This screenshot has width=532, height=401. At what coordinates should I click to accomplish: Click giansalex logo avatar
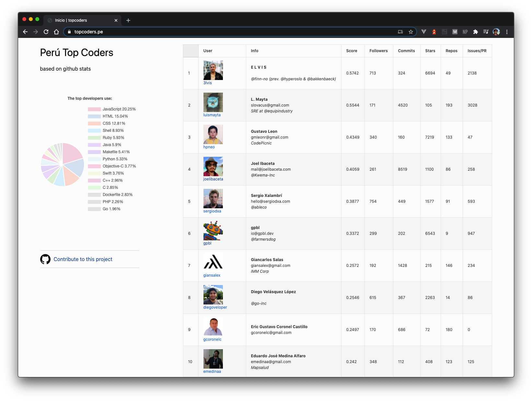point(213,263)
